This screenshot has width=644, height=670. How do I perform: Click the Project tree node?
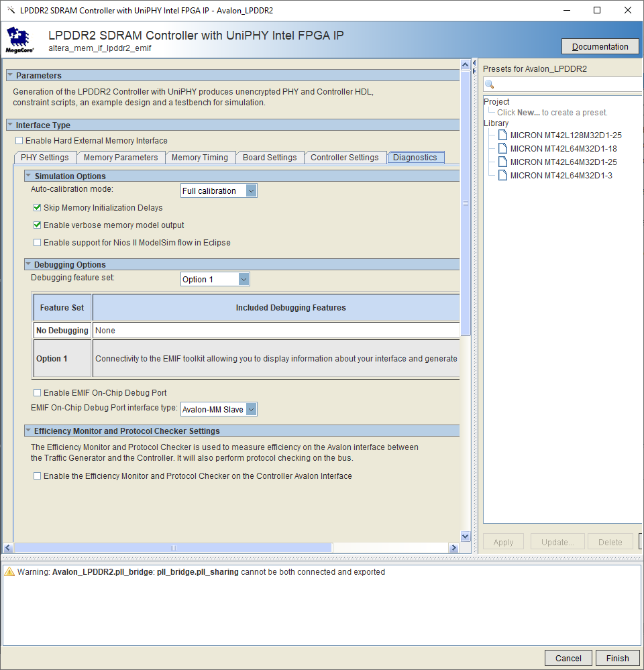pos(496,102)
